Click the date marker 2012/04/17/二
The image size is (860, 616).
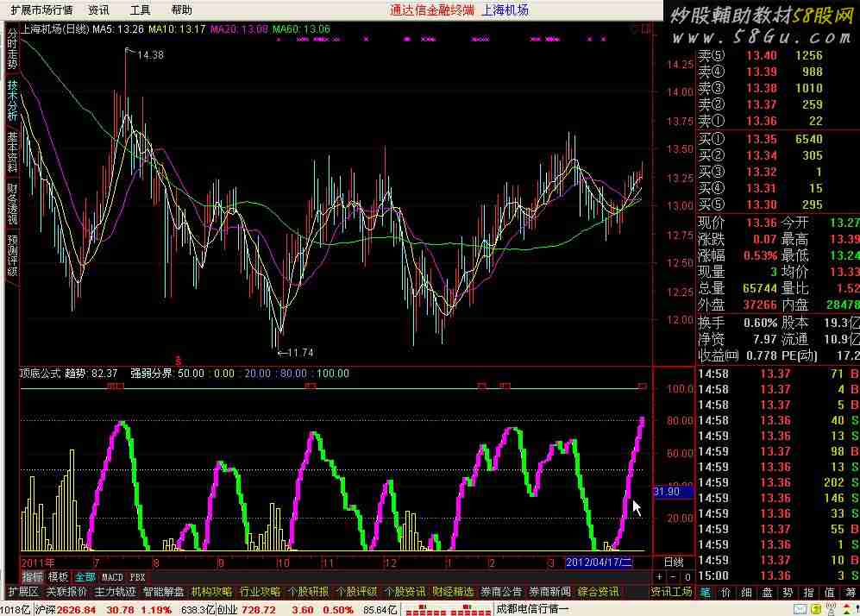coord(599,563)
